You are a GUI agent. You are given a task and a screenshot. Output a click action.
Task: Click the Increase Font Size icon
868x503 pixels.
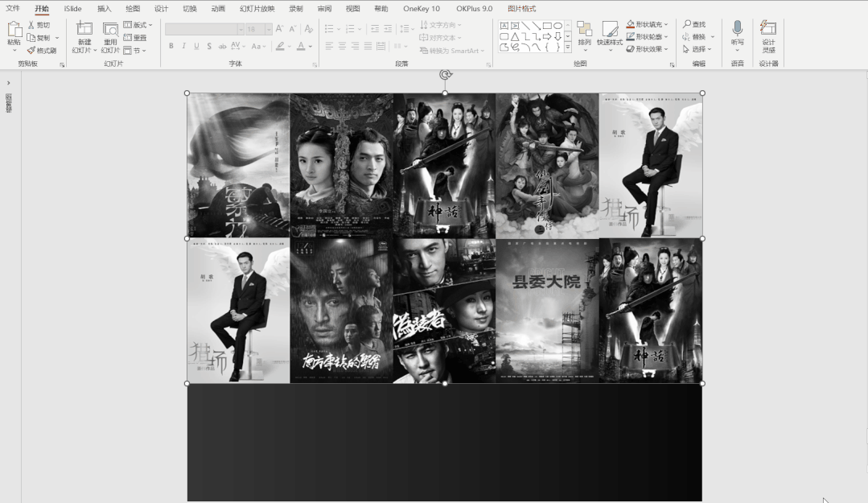280,29
